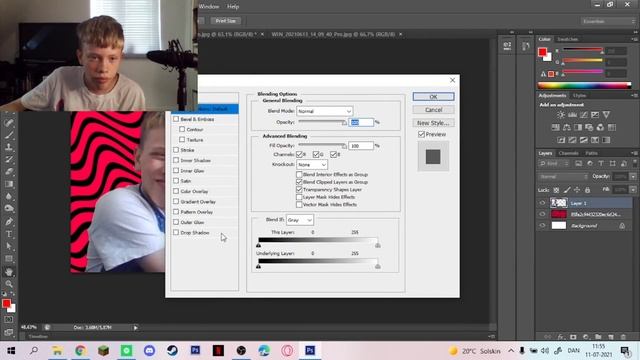Click the layer style fx icon
Image resolution: width=640 pixels, height=360 pixels.
(x=561, y=337)
